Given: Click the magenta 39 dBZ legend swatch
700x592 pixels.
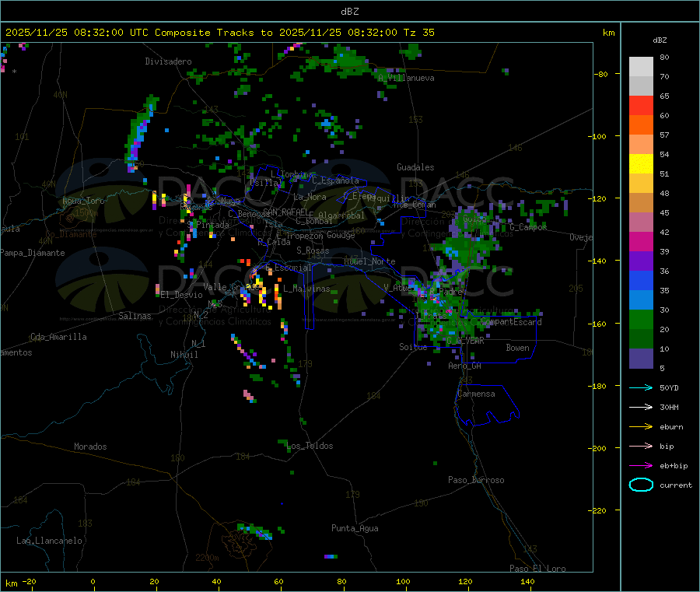Looking at the screenshot, I should [641, 241].
